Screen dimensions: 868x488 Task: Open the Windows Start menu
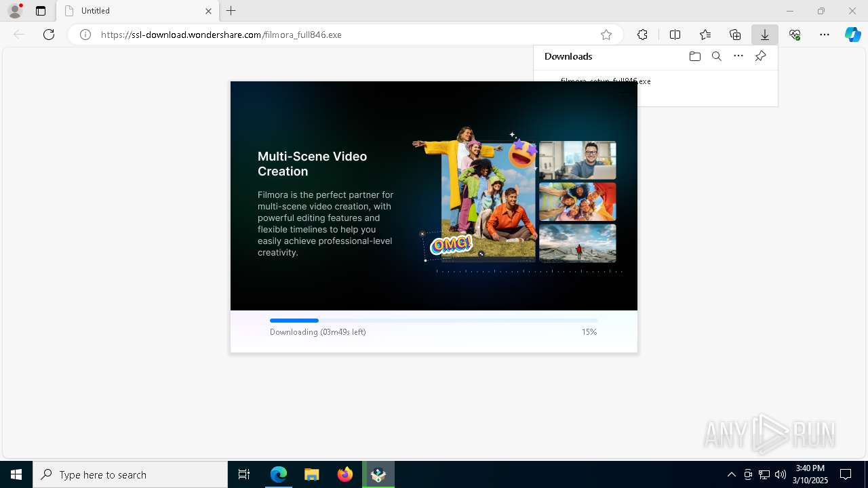[x=16, y=474]
